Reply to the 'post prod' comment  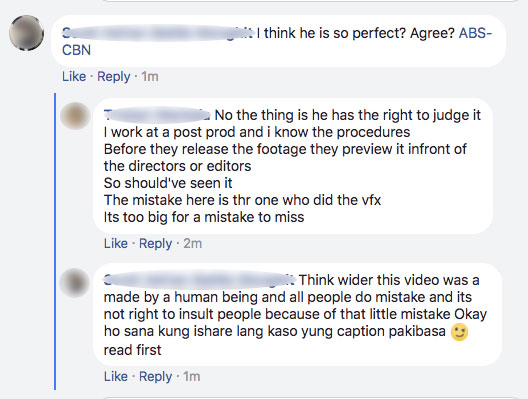click(x=155, y=244)
